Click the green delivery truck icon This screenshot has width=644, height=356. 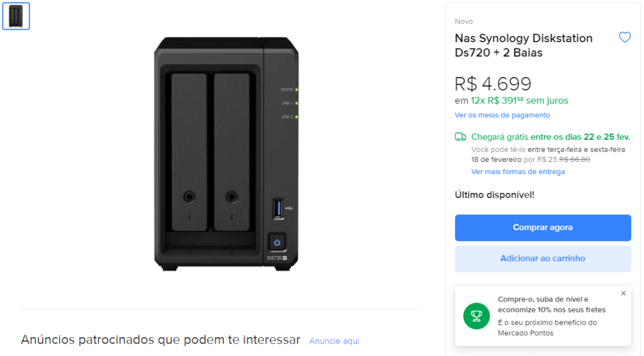tap(461, 137)
